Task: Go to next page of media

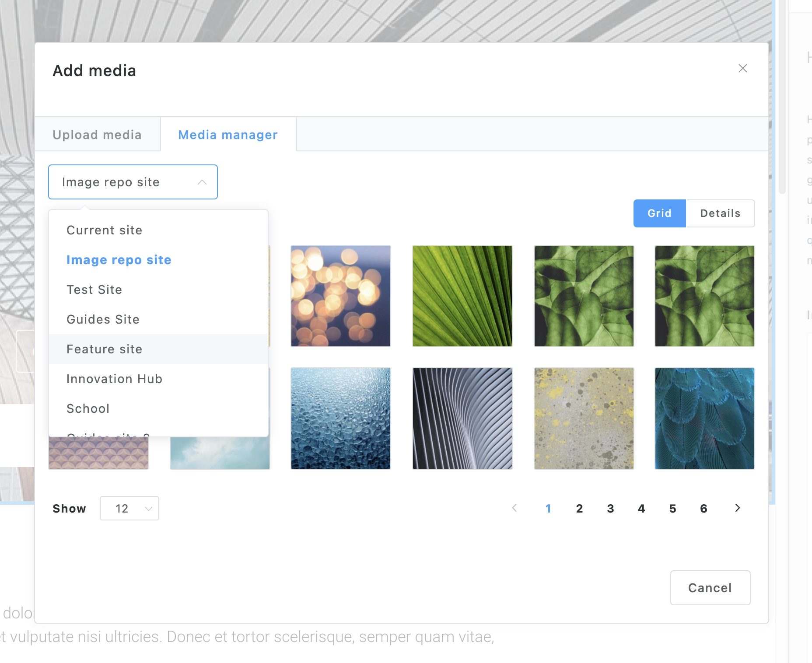Action: pos(737,508)
